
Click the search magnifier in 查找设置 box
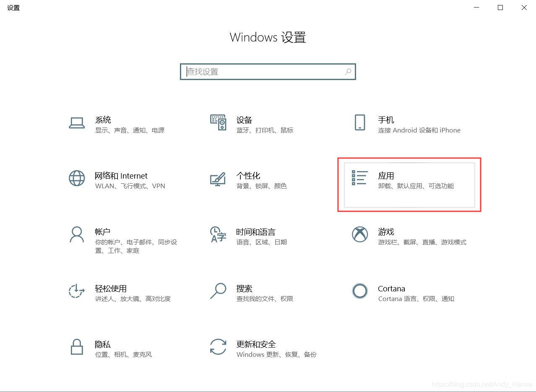(348, 72)
